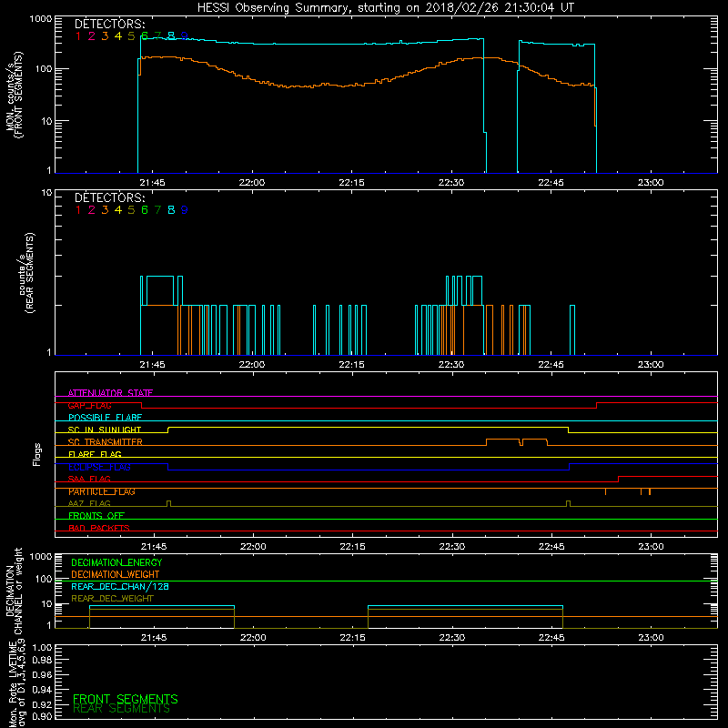The image size is (728, 728).
Task: Click the 1.00 value on livetime axis
Action: coord(42,648)
